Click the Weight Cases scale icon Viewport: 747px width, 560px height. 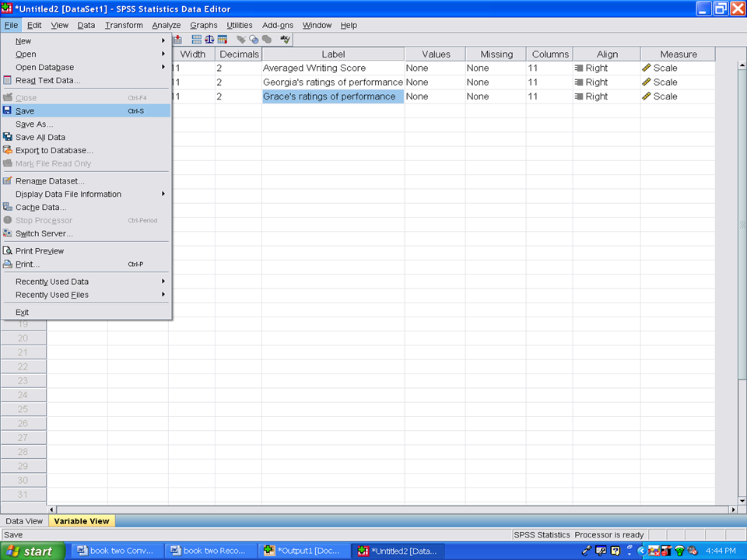pyautogui.click(x=209, y=40)
